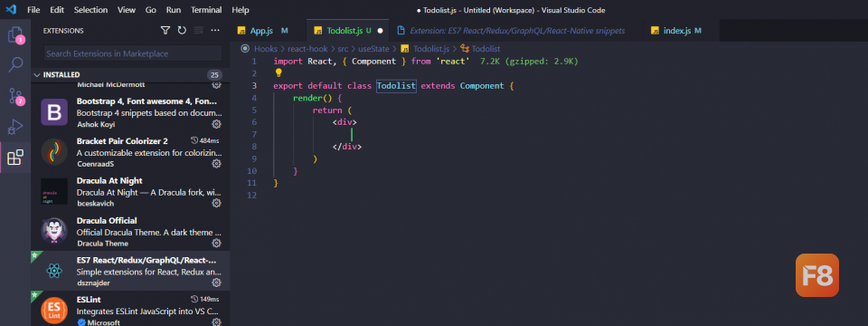Open the Edit menu
The image size is (868, 326).
pyautogui.click(x=56, y=10)
